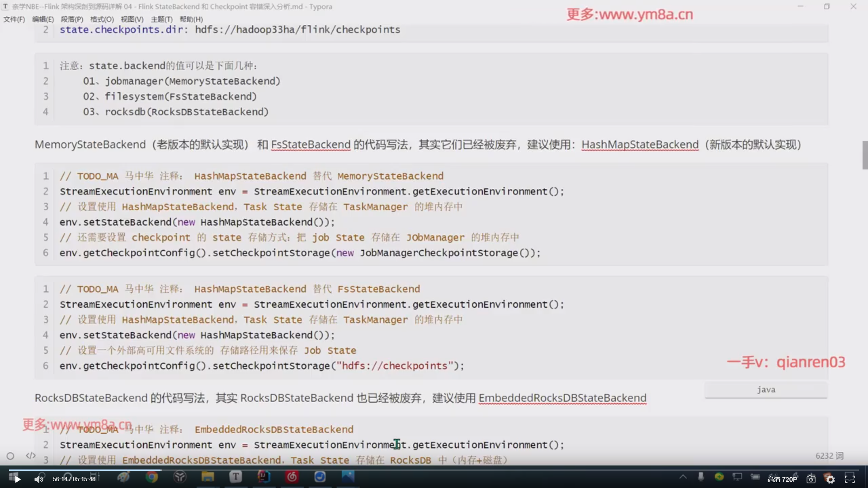Click the HashMapStateBackend underlined text link
Viewport: 868px width, 488px height.
point(640,145)
